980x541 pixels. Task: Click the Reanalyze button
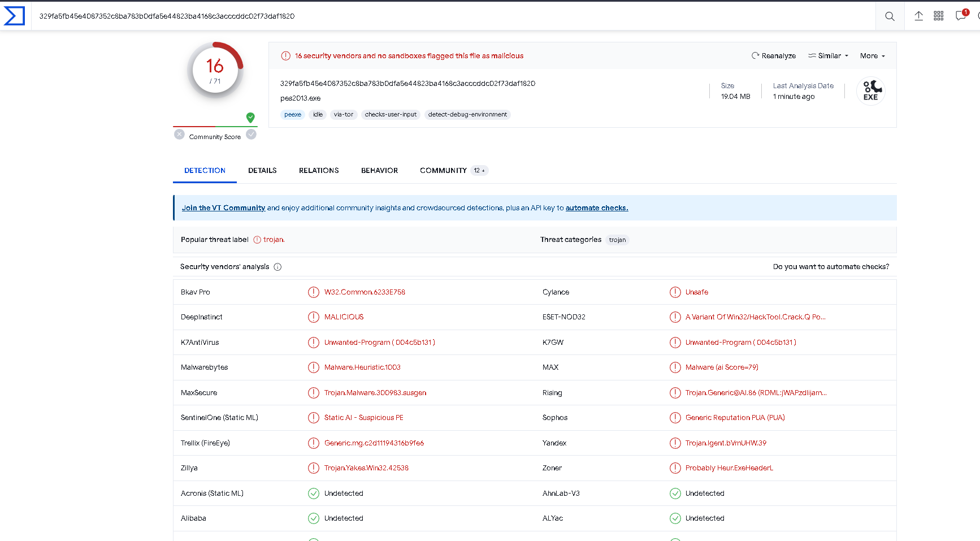coord(774,56)
